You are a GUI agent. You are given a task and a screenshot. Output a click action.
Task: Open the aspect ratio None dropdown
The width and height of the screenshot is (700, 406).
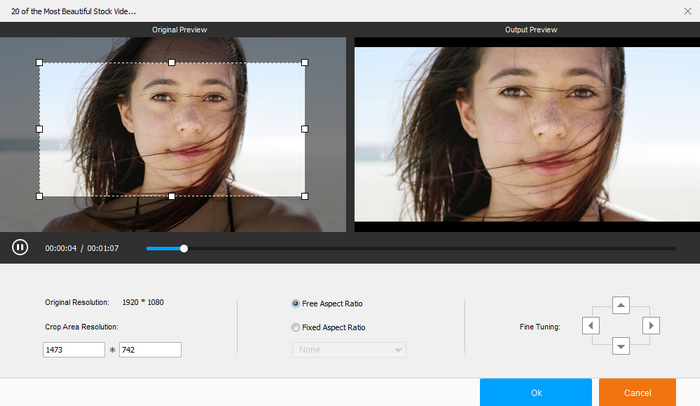click(349, 350)
